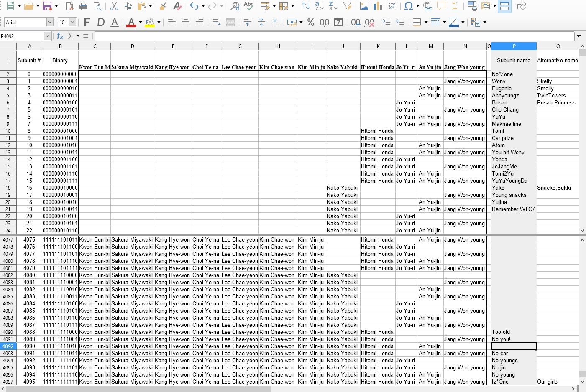Open the borders dropdown arrow
The image size is (586, 392).
pos(426,22)
